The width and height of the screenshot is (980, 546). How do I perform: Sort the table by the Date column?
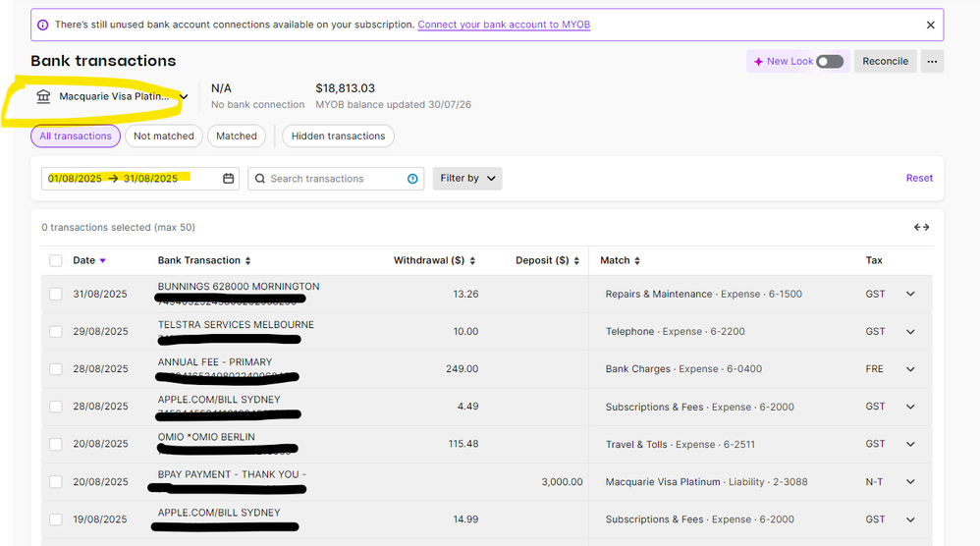(x=89, y=260)
